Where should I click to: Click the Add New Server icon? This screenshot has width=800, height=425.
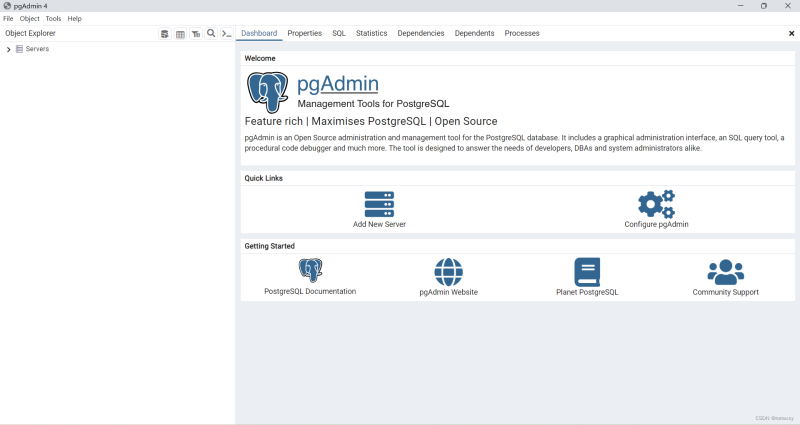379,204
